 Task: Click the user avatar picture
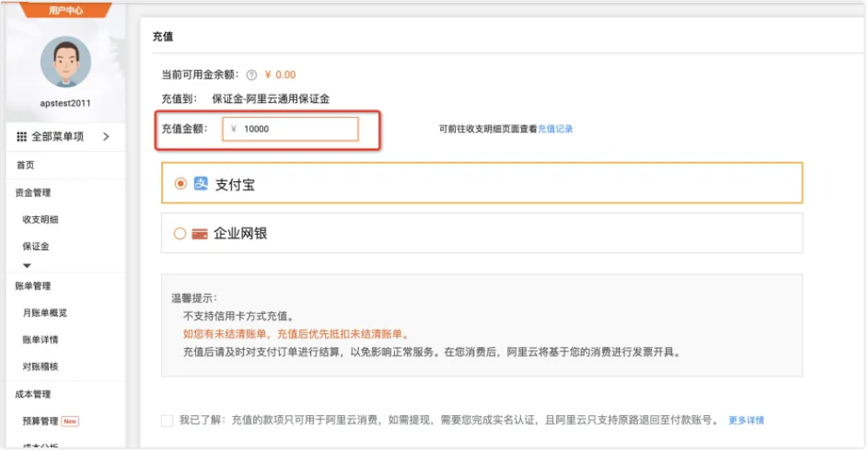click(66, 62)
